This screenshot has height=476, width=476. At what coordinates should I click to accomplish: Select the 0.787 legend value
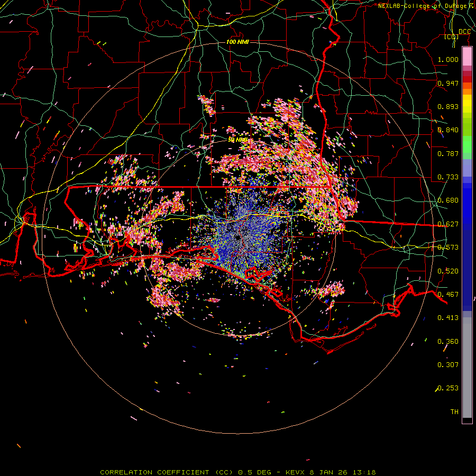[x=448, y=153]
